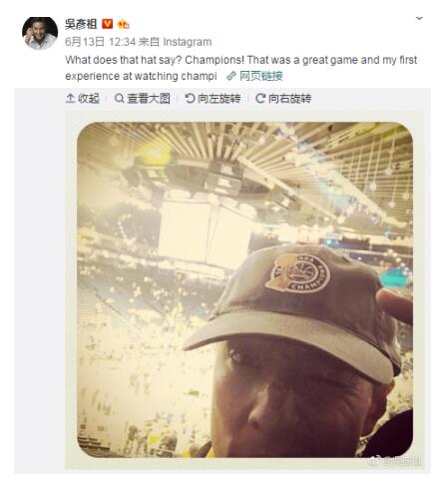The width and height of the screenshot is (448, 481).
Task: Click the collapse up-arrow icon
Action: [70, 99]
